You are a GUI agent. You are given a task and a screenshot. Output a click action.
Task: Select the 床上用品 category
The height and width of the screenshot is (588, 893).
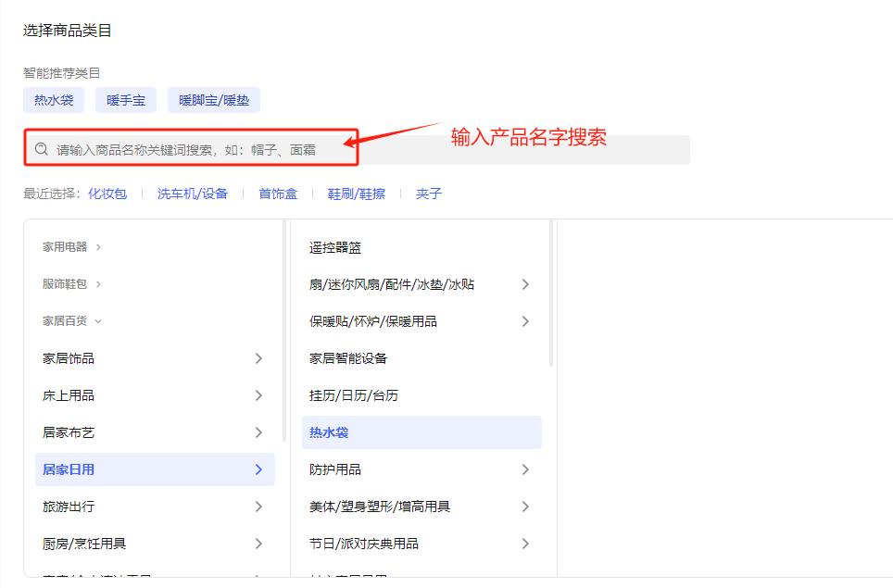66,395
